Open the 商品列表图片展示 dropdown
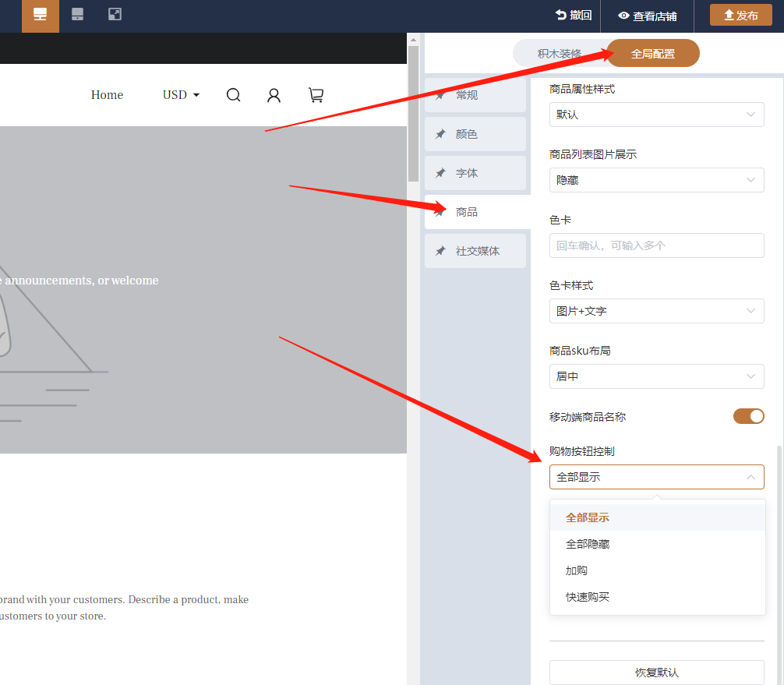 point(656,180)
